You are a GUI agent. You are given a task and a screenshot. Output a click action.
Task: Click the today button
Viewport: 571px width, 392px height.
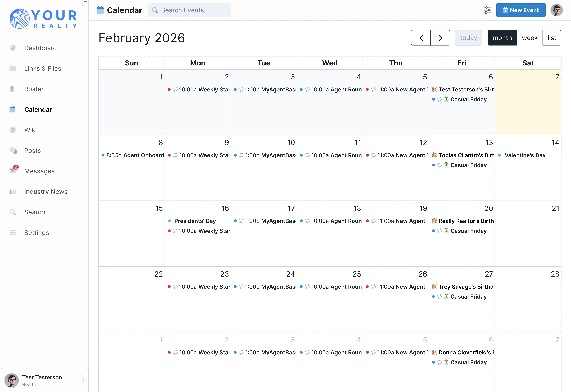(x=468, y=38)
